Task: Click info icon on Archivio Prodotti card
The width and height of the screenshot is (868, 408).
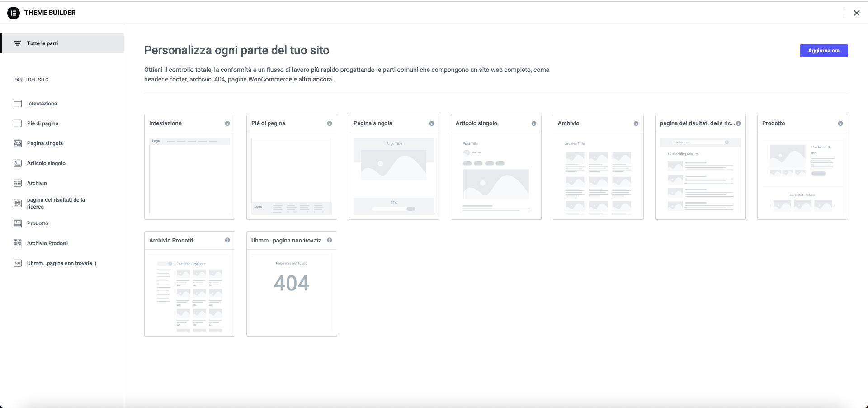Action: click(x=227, y=241)
